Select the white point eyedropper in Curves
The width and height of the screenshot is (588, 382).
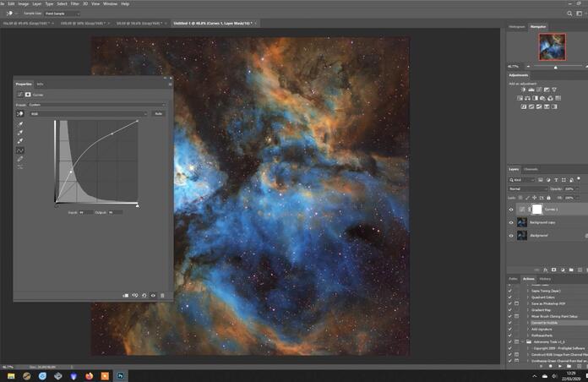click(x=20, y=141)
